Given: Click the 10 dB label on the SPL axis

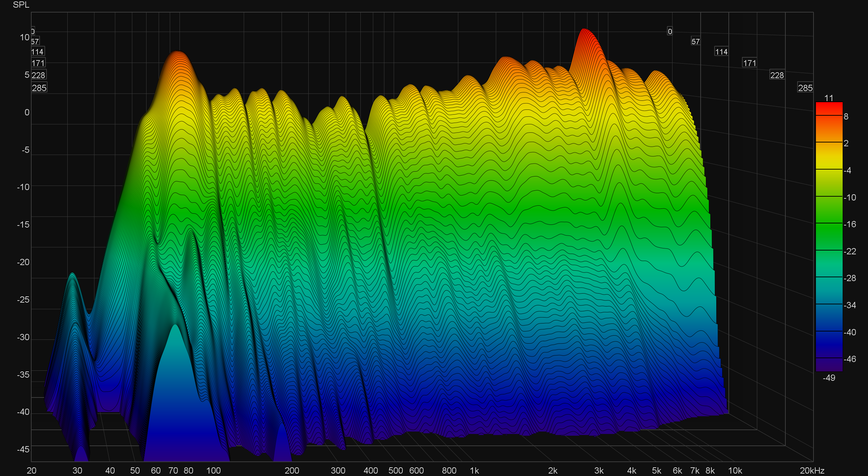Looking at the screenshot, I should pyautogui.click(x=24, y=38).
